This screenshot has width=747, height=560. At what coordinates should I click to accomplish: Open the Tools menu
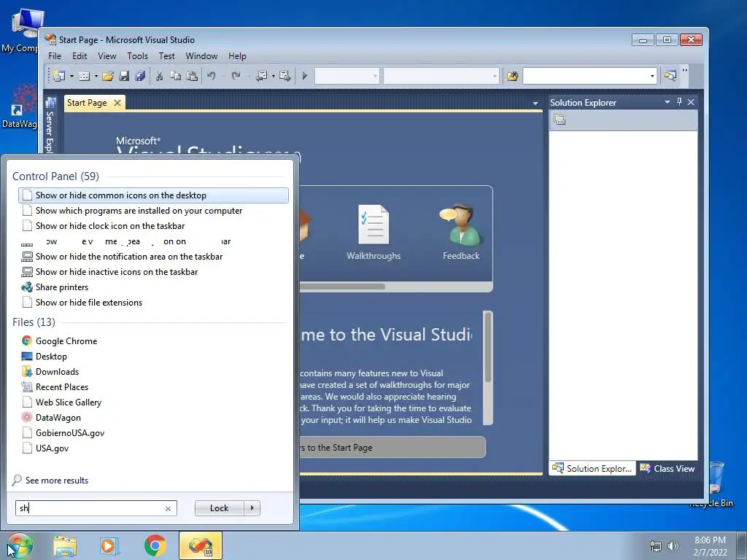137,56
